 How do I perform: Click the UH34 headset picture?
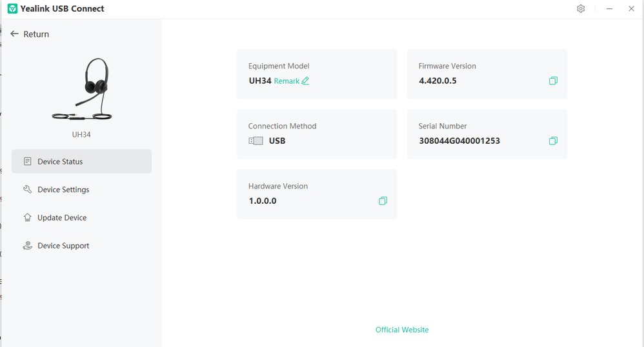[x=82, y=90]
